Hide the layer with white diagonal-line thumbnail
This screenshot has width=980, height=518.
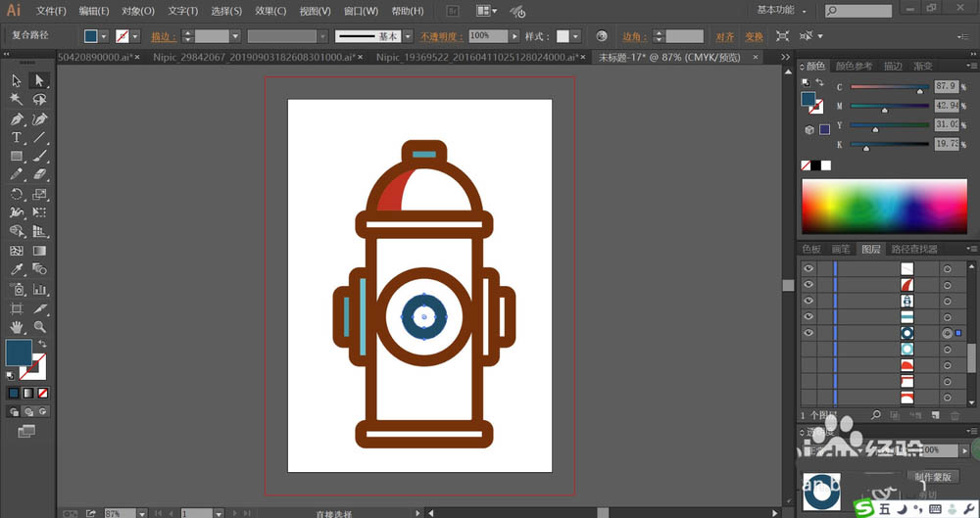coord(808,268)
